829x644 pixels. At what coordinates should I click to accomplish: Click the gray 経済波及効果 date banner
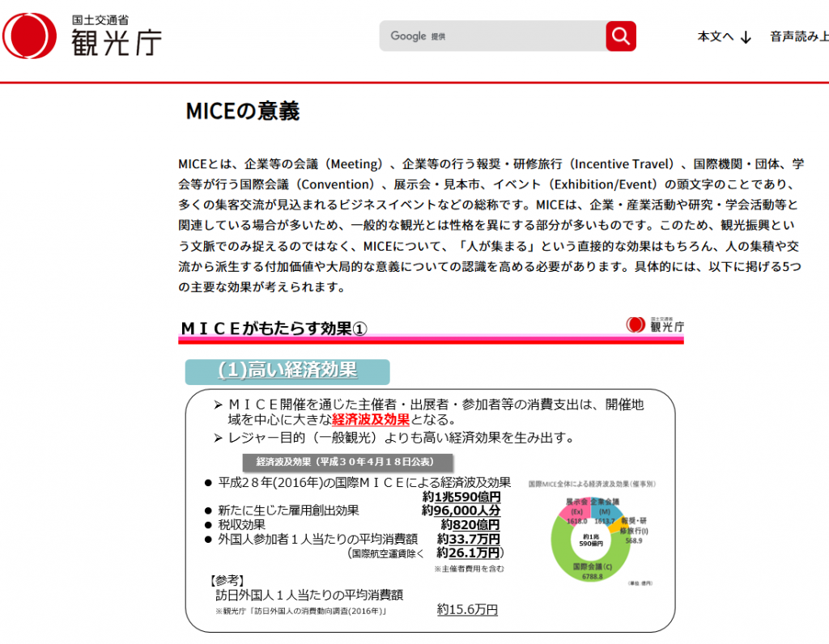click(343, 462)
